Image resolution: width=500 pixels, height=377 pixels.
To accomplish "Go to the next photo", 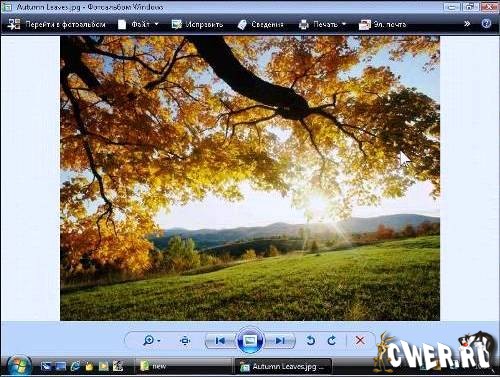I will click(x=280, y=341).
